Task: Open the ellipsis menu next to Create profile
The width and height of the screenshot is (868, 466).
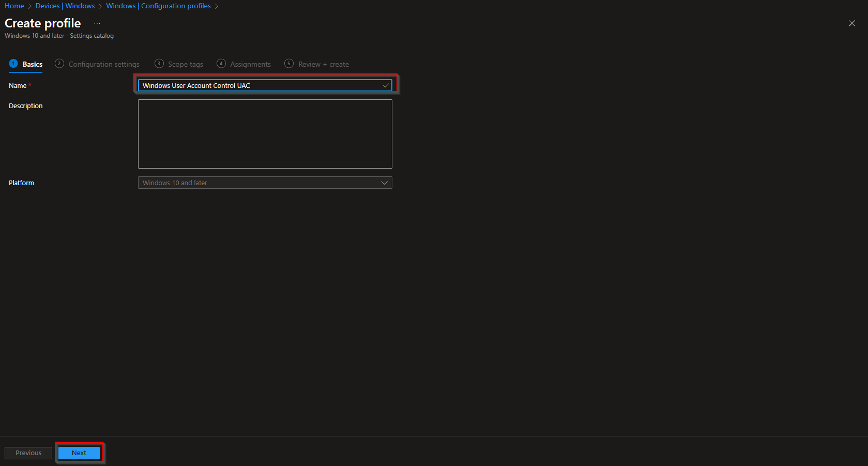Action: pyautogui.click(x=97, y=23)
